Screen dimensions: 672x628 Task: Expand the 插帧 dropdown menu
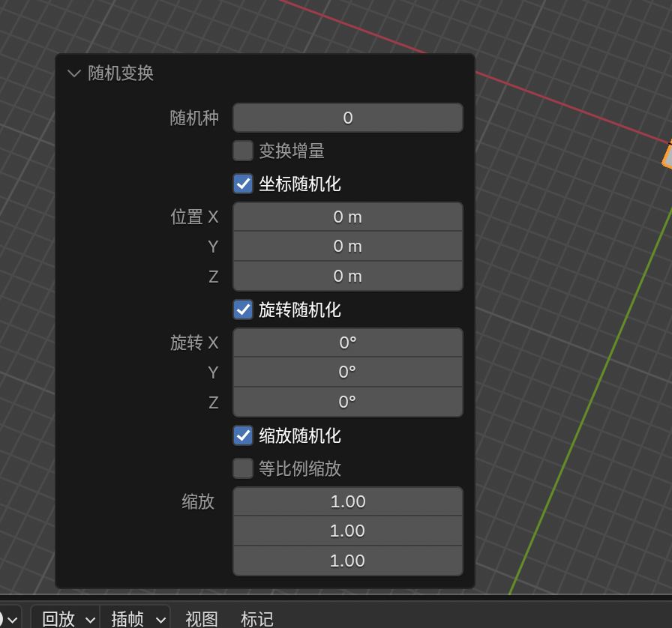[137, 618]
